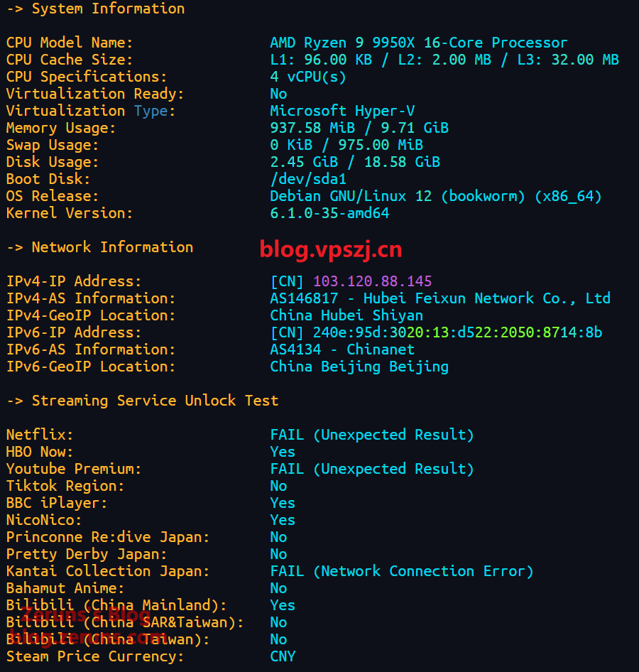This screenshot has width=639, height=672.
Task: Click the China Hubei Shiyan location text
Action: tap(346, 315)
